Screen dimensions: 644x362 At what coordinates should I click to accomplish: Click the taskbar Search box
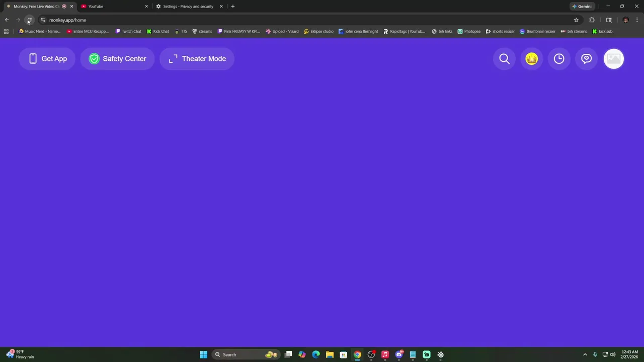click(x=246, y=354)
